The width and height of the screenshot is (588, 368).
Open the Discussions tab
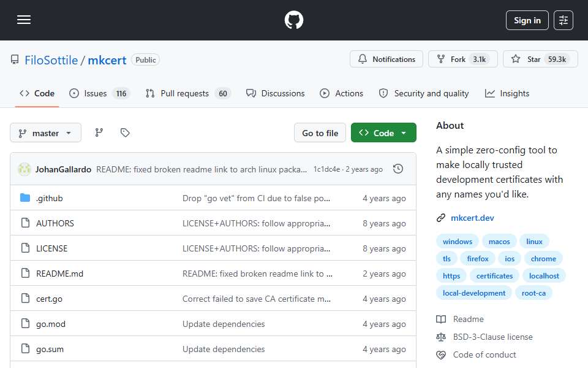275,93
